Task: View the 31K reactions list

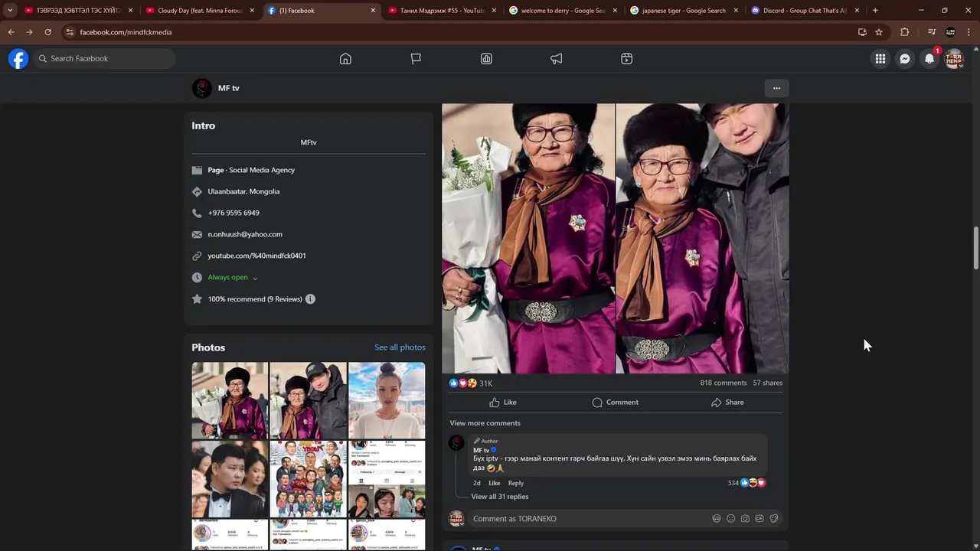Action: pyautogui.click(x=470, y=383)
